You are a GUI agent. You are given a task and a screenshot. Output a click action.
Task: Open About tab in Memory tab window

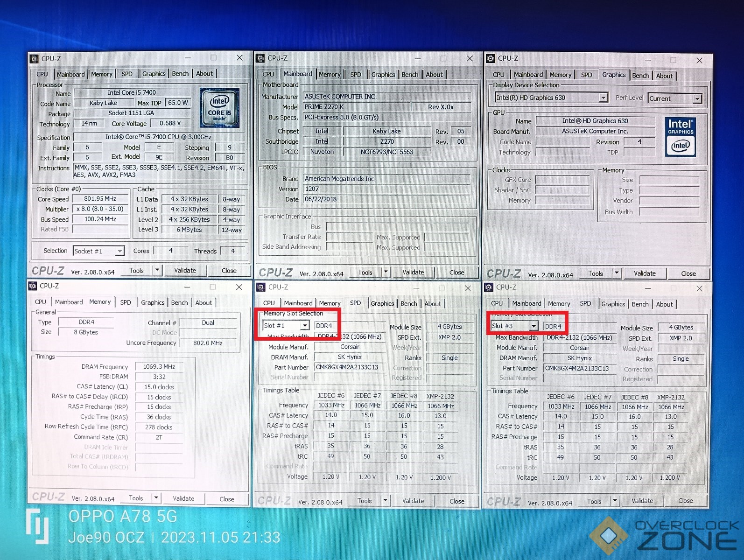tap(204, 303)
